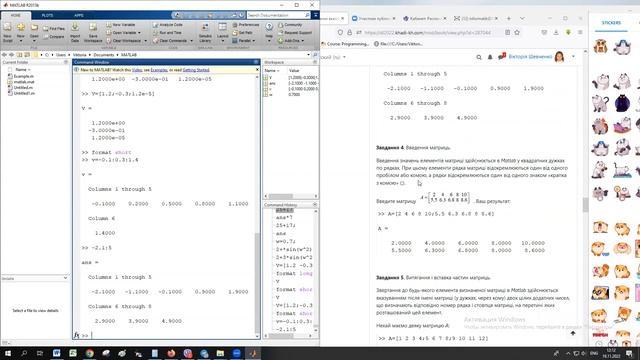Screen dimensions: 640x360
Task: Click the search magnifier on the course page
Action: pyautogui.click(x=479, y=57)
